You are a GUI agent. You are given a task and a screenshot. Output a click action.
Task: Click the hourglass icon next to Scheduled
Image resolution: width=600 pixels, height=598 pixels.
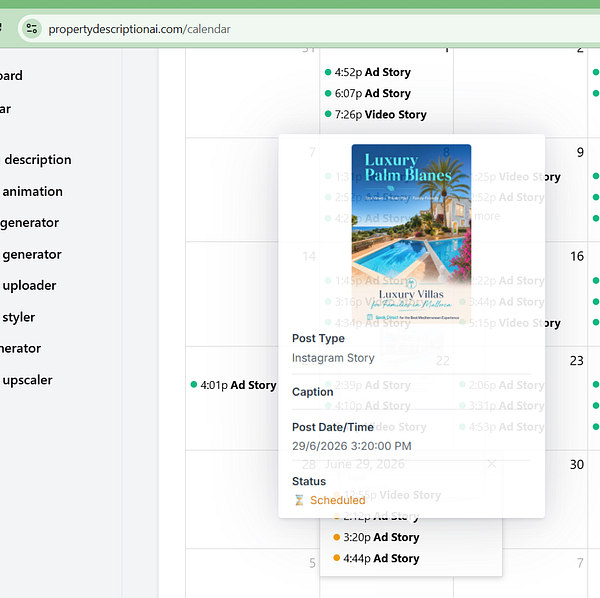pos(299,500)
